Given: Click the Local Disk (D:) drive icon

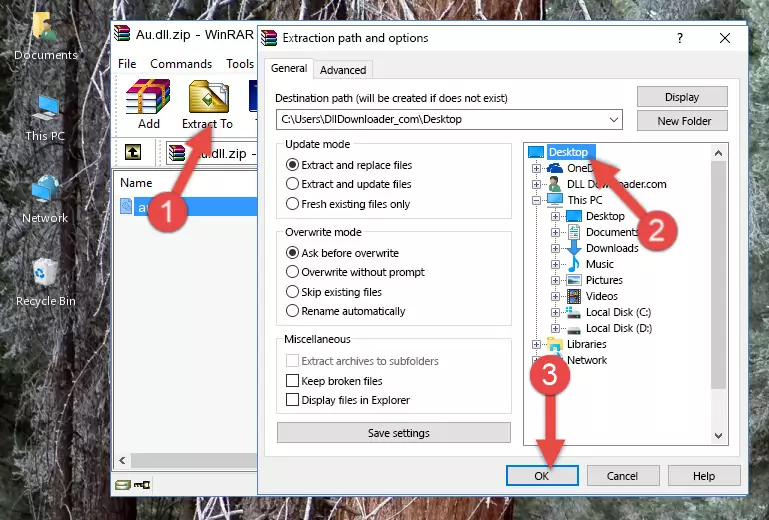Looking at the screenshot, I should pos(574,329).
